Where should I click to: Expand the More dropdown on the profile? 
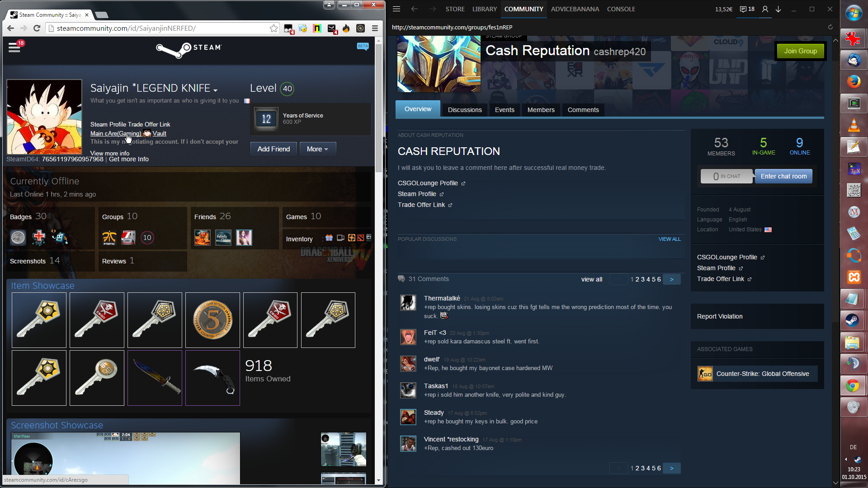pos(317,149)
